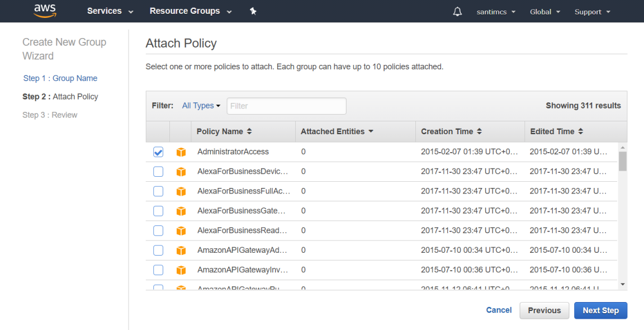Viewport: 644px width, 330px height.
Task: Open the Support dropdown menu
Action: [x=592, y=12]
